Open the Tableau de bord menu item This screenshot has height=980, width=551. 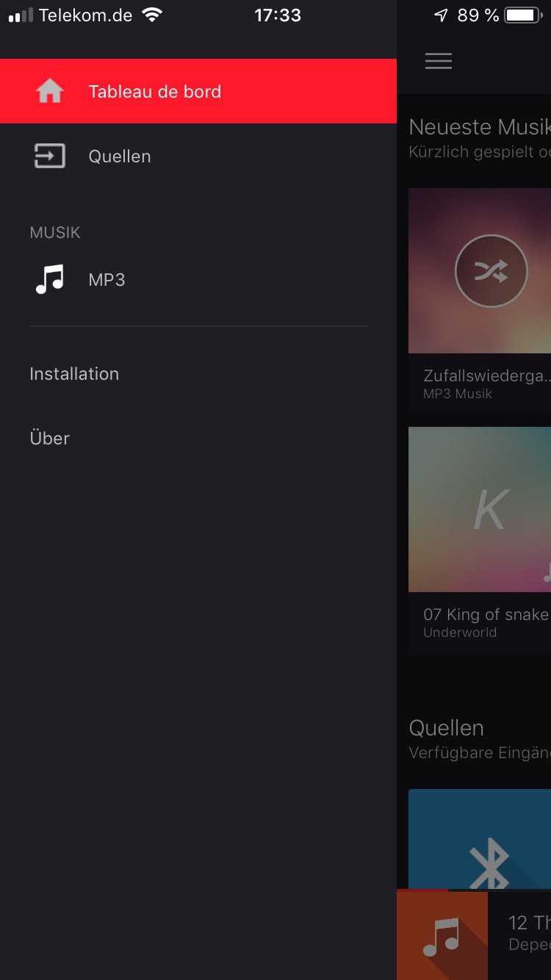click(x=198, y=91)
